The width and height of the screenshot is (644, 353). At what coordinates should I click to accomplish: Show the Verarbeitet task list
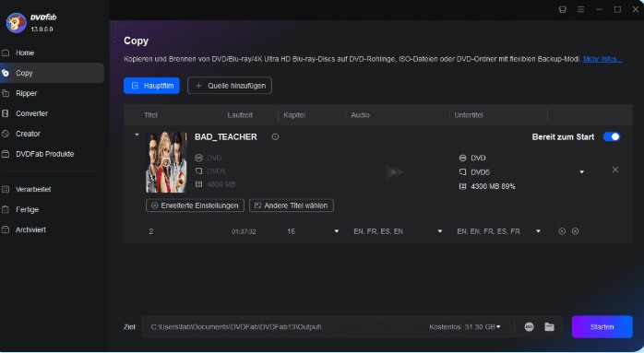click(x=33, y=189)
